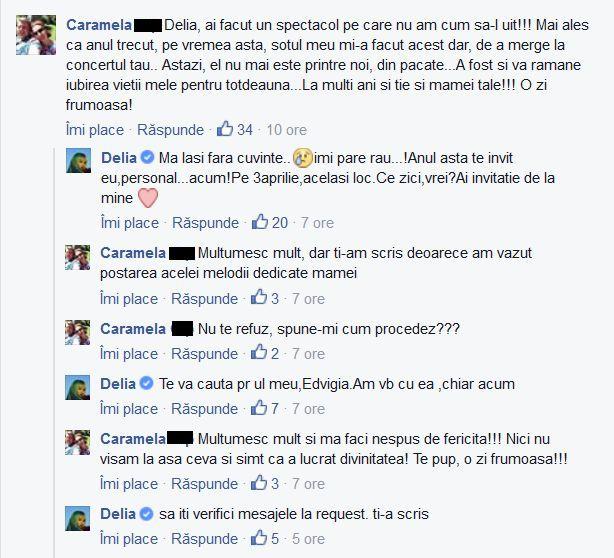Click the verified badge on Delia's last reply
614x558 pixels.
tap(146, 513)
